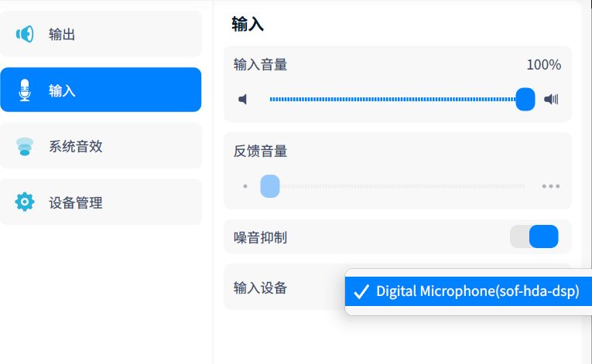Image resolution: width=592 pixels, height=364 pixels.
Task: Switch to the 系统音效 section label
Action: tap(76, 147)
